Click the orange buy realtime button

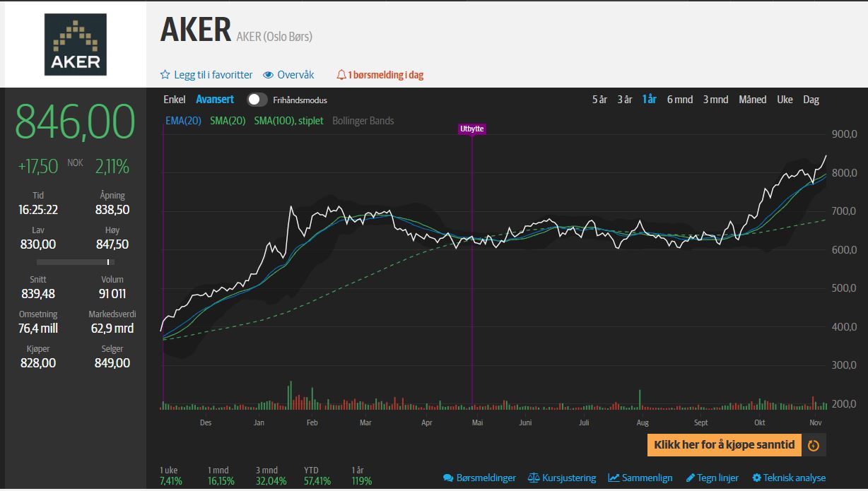pos(725,445)
